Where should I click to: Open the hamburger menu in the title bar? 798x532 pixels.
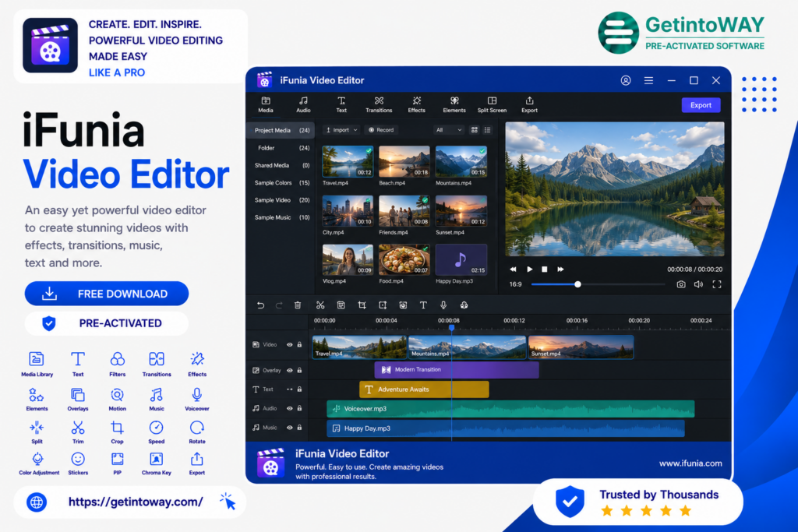pos(648,80)
